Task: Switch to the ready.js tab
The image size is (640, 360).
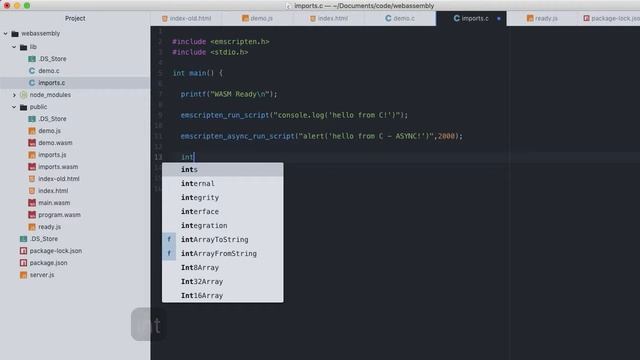Action: click(x=542, y=18)
